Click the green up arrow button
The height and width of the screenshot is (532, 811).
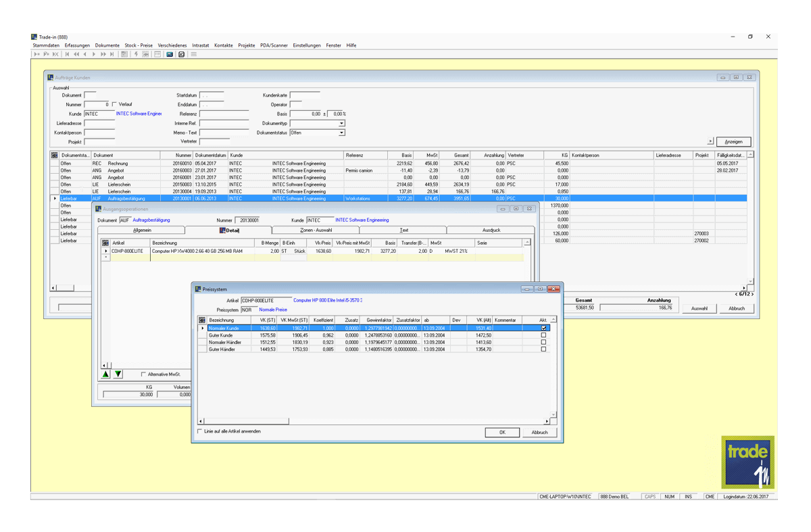[x=106, y=374]
